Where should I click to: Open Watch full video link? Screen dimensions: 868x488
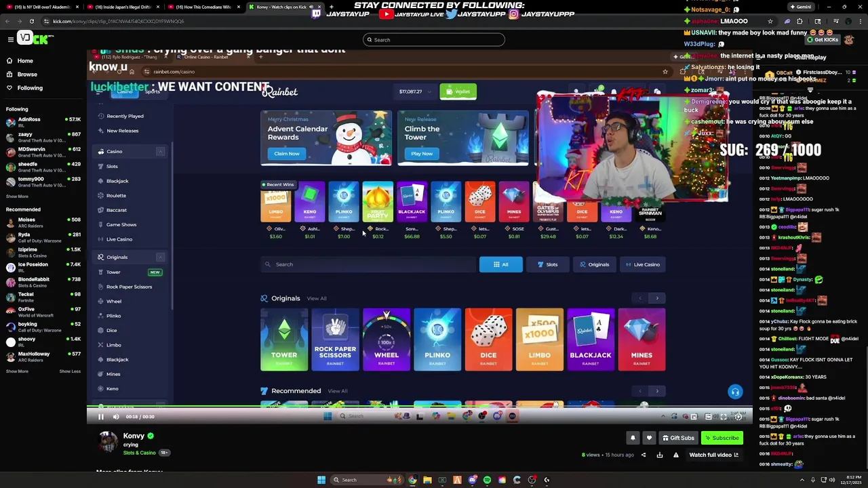[x=713, y=455]
